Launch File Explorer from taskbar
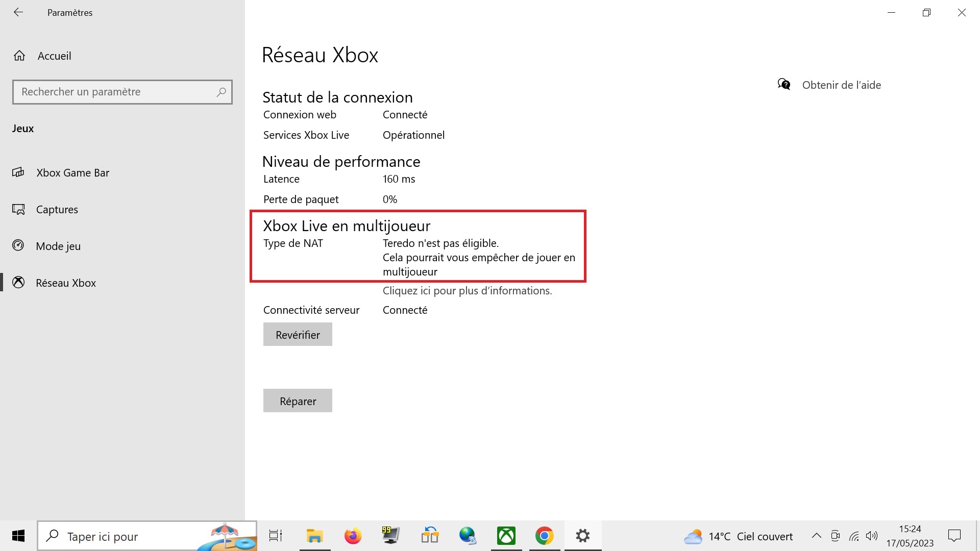The height and width of the screenshot is (551, 980). coord(314,536)
